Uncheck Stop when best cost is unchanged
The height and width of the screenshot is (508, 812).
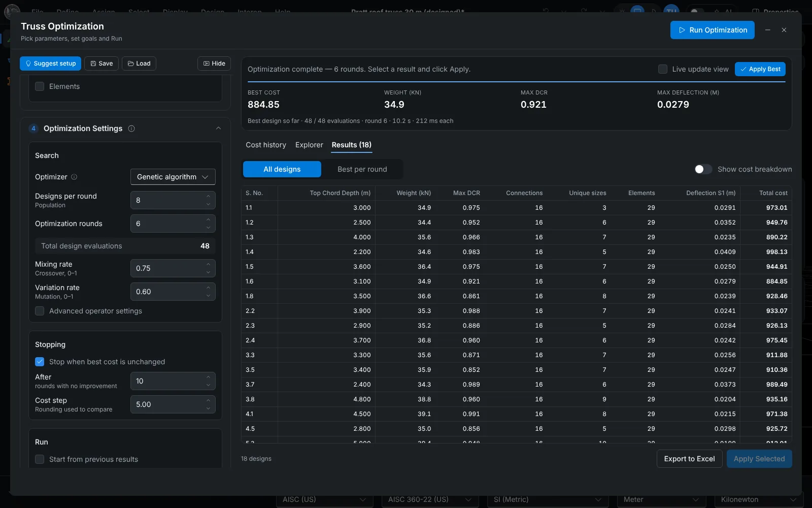[40, 362]
